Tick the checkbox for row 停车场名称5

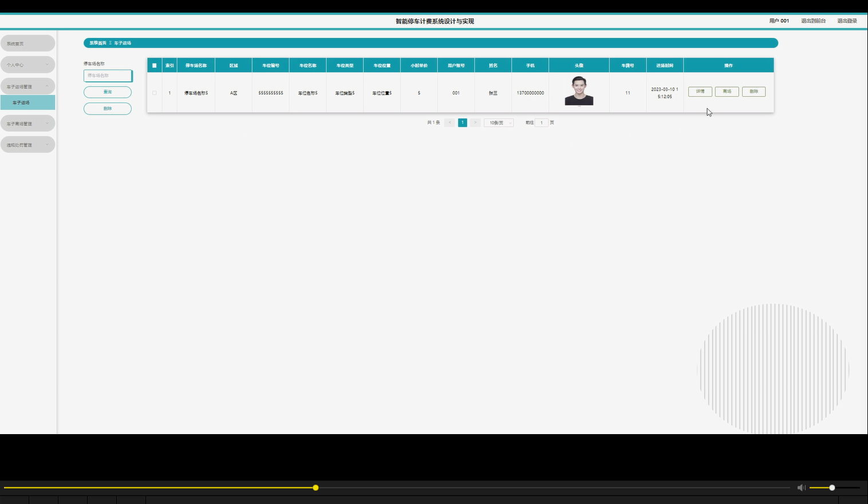point(154,93)
